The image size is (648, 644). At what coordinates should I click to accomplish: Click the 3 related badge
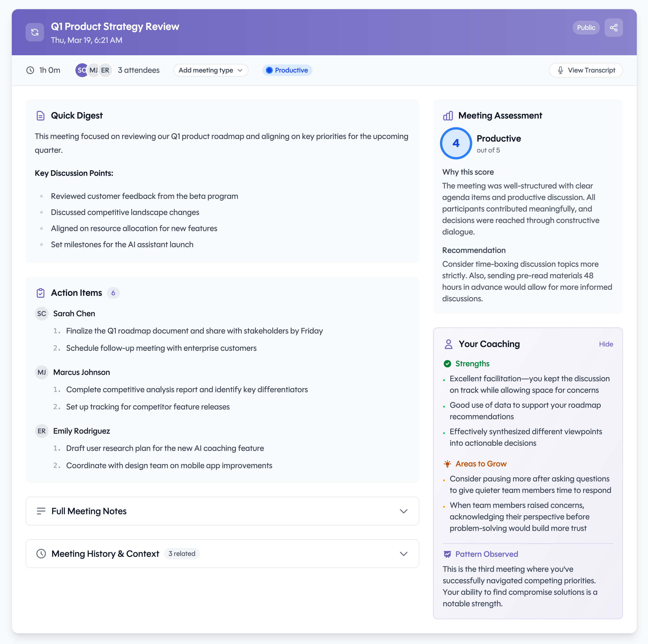(x=182, y=554)
